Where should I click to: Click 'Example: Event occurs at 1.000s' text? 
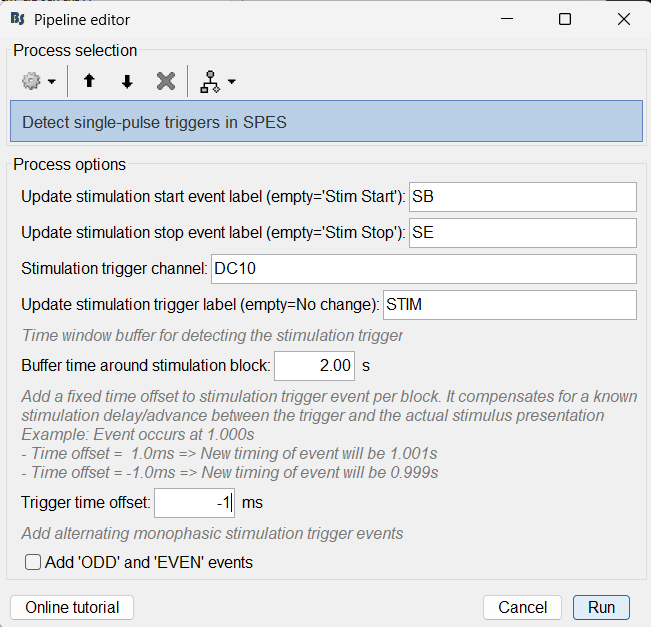pyautogui.click(x=138, y=434)
